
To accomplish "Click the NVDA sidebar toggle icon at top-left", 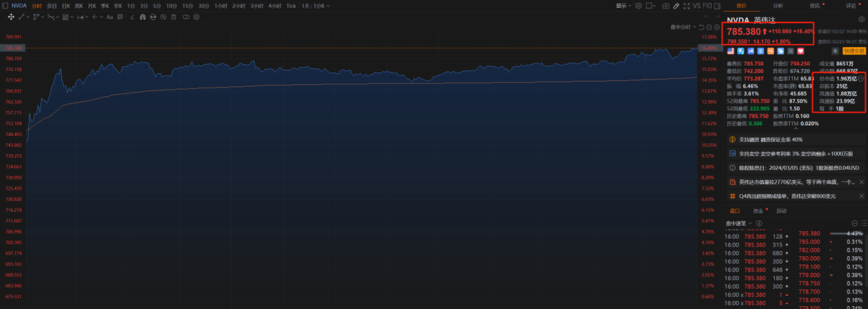I will (x=4, y=6).
